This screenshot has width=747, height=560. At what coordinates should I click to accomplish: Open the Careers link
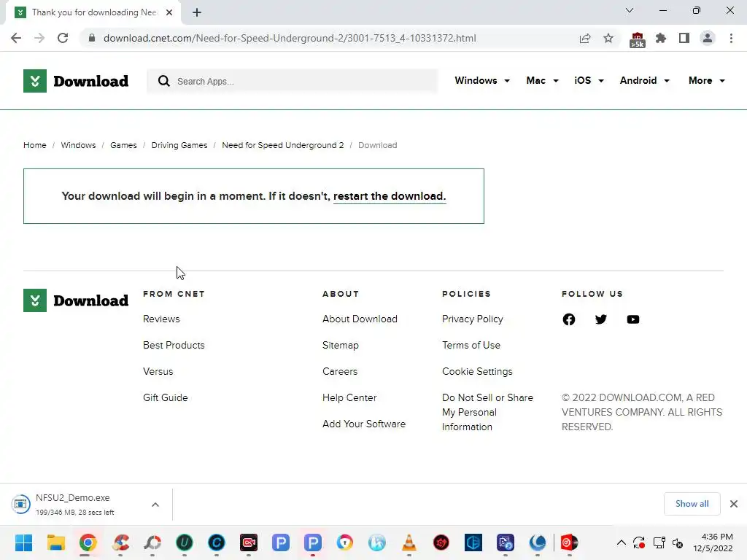click(x=340, y=371)
